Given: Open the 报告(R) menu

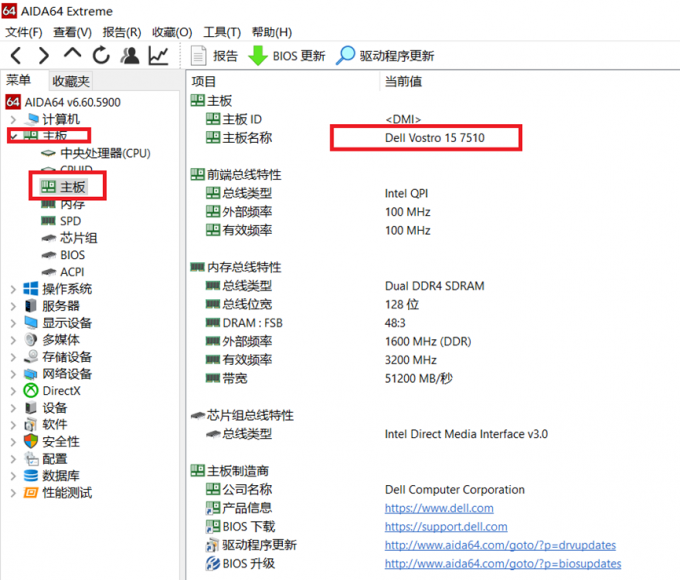Looking at the screenshot, I should click(x=122, y=32).
